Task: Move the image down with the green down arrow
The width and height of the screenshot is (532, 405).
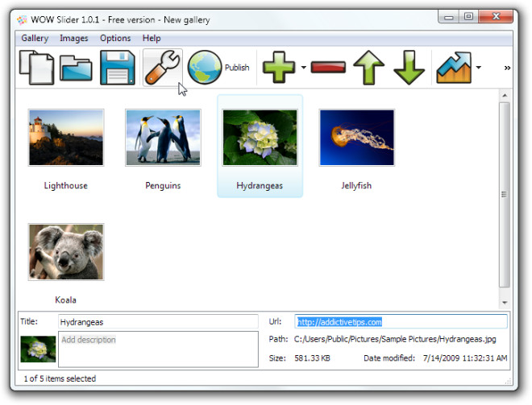Action: [409, 68]
